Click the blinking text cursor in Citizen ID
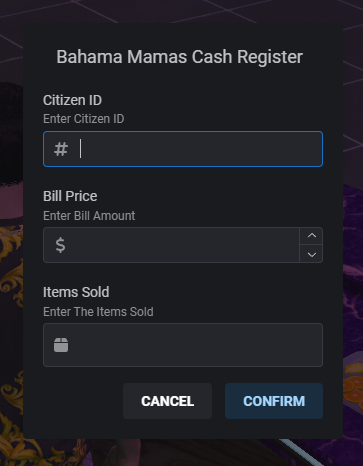This screenshot has height=466, width=363. [x=80, y=149]
